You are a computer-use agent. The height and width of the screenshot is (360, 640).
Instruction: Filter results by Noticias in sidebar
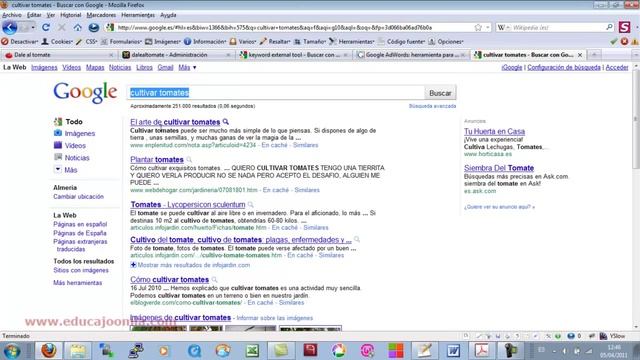point(77,158)
